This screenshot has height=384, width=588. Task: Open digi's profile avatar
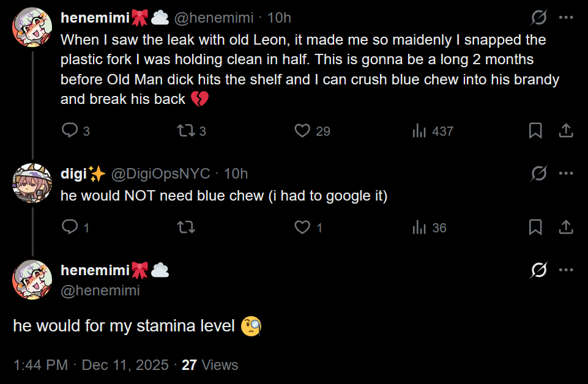32,183
